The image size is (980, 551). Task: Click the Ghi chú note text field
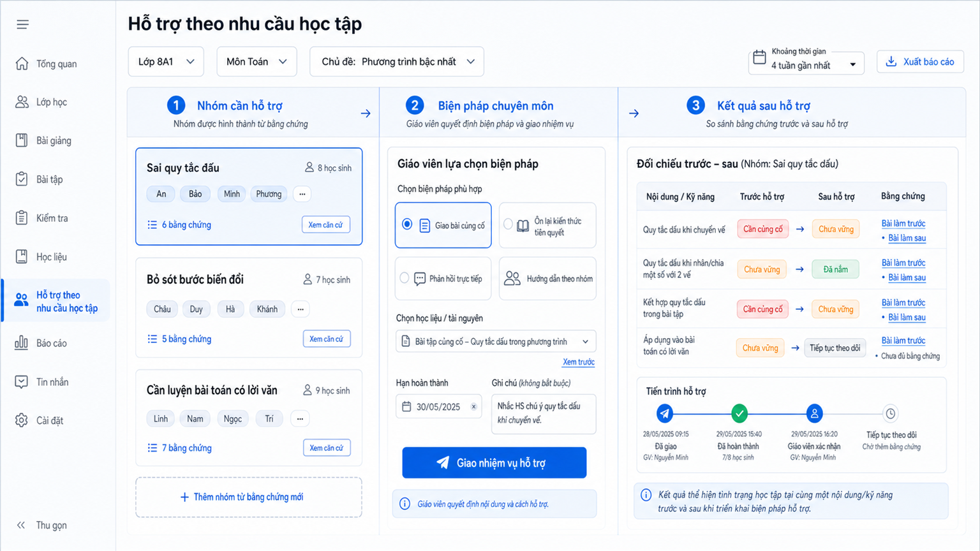coord(544,413)
